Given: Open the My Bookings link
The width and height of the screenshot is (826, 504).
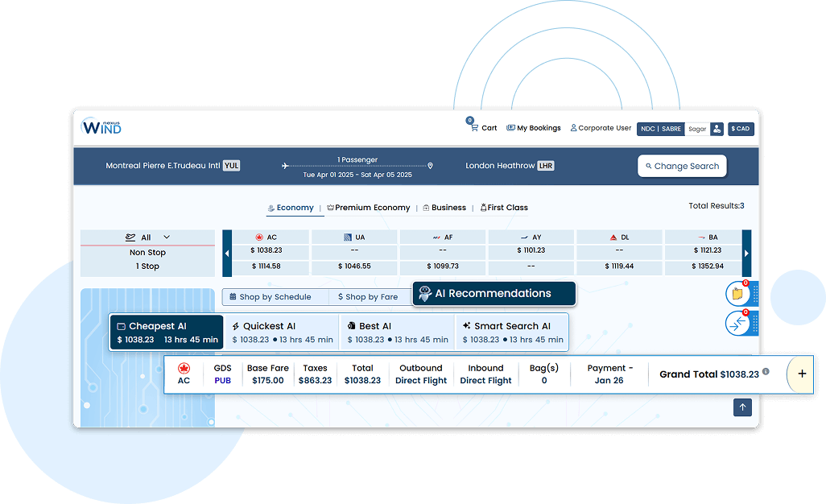Looking at the screenshot, I should point(534,128).
